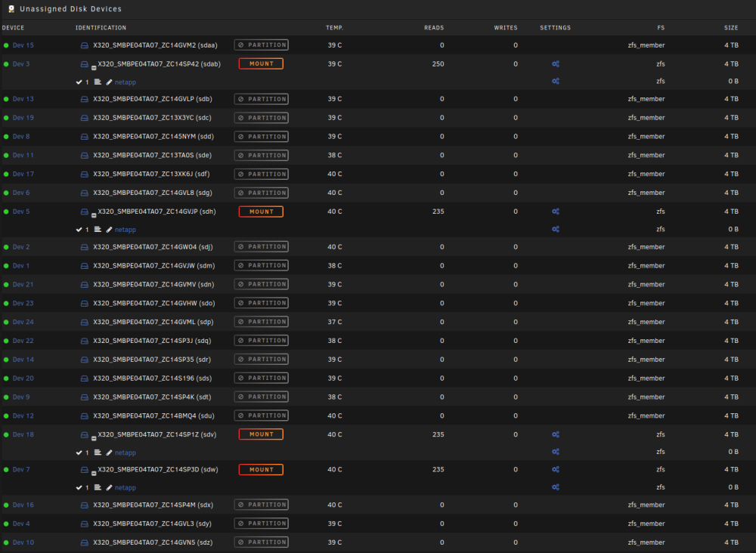
Task: Click disk drive icon beside ZC14GVHW (sdo)
Action: tap(85, 304)
